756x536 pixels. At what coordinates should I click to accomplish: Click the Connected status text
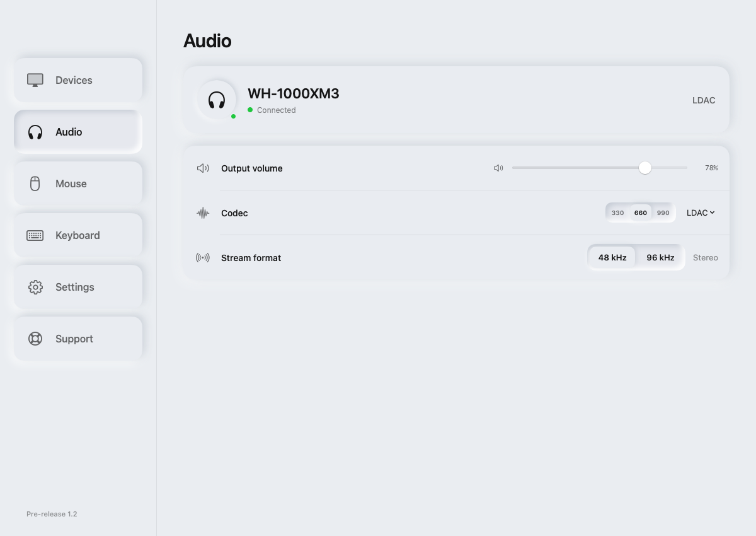click(x=277, y=110)
